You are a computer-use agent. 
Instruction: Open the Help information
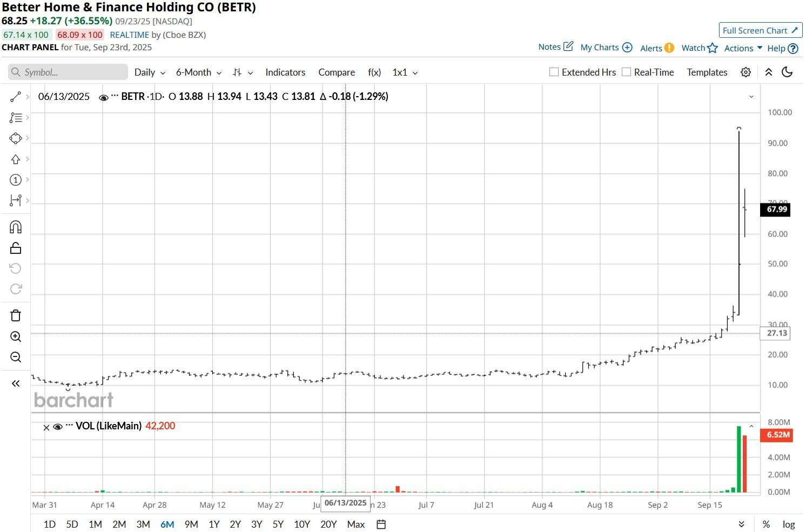(783, 48)
